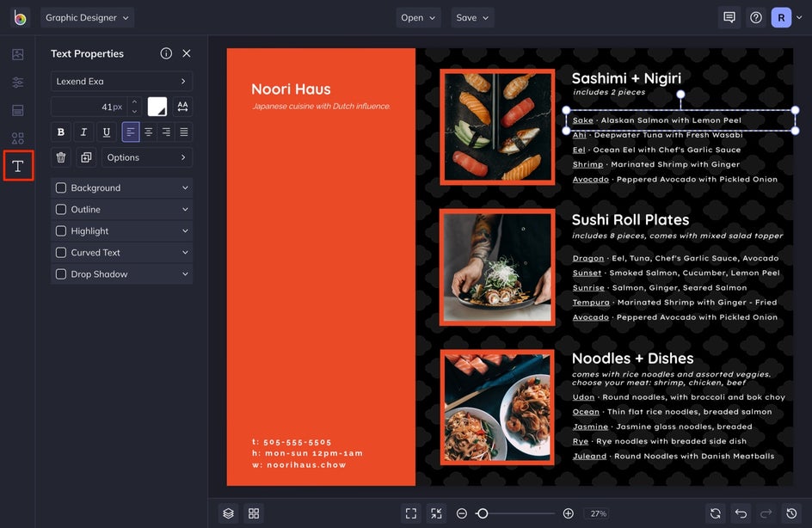Expand the account menu chevron
Viewport: 812px width, 528px height.
click(799, 17)
